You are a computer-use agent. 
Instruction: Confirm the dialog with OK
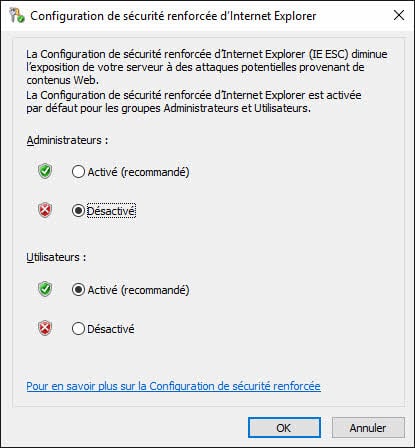pyautogui.click(x=284, y=428)
